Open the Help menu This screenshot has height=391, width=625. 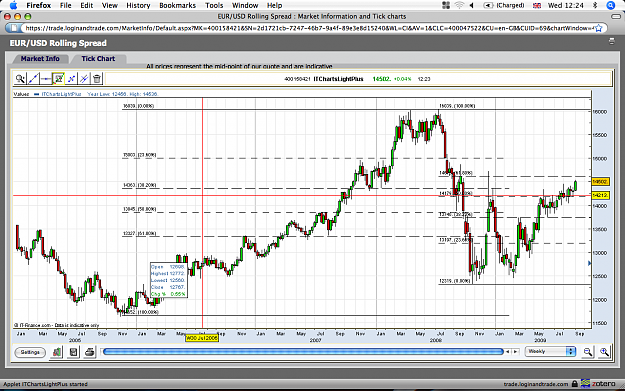coord(274,5)
